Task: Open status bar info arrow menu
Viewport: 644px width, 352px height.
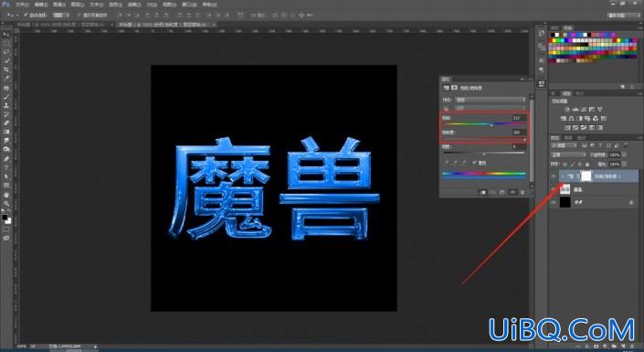Action: click(95, 347)
